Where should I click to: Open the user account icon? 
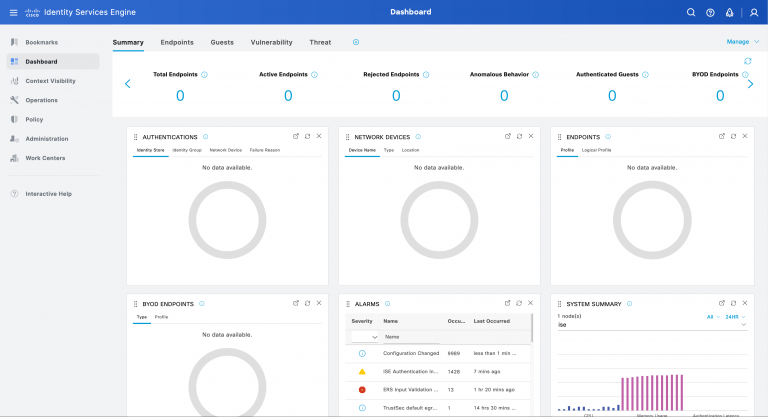754,12
